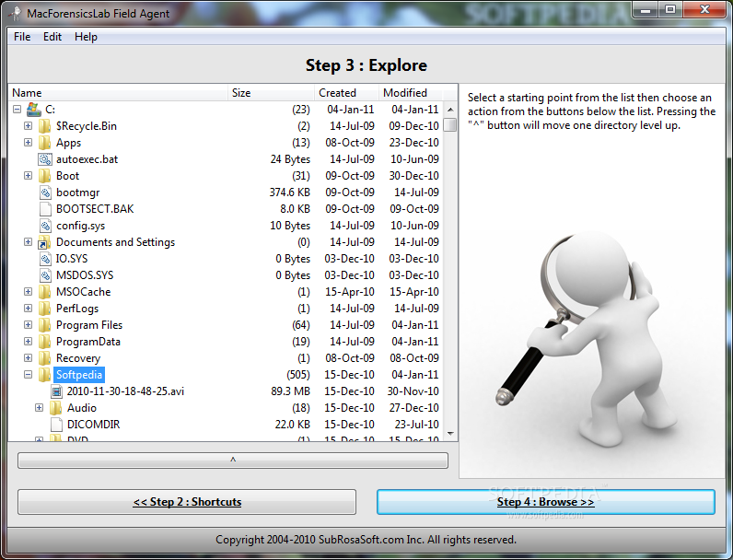The image size is (733, 560).
Task: Click the PerfLogs folder icon
Action: (45, 309)
